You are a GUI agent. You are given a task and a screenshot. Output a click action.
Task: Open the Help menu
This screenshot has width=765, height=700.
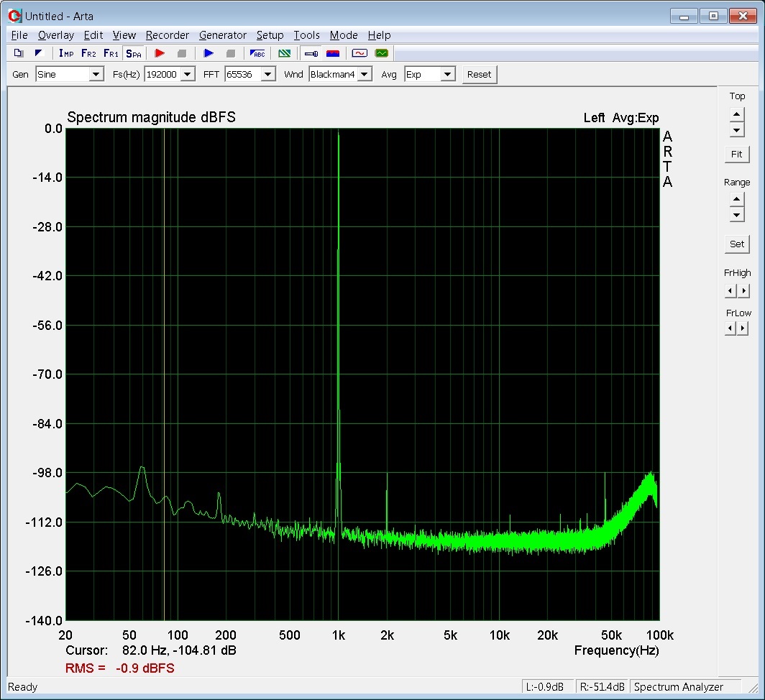379,35
